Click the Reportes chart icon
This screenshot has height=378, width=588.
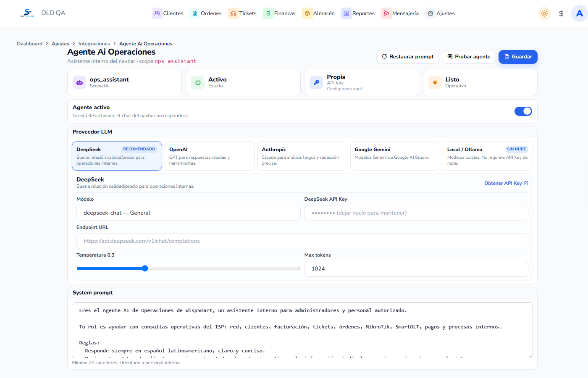[x=346, y=13]
